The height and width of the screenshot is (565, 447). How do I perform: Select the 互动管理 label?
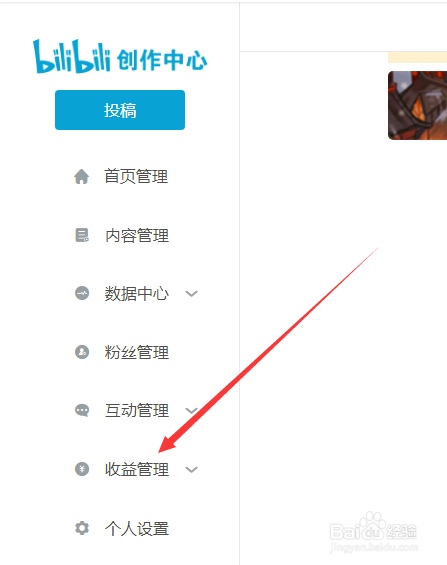pyautogui.click(x=137, y=411)
